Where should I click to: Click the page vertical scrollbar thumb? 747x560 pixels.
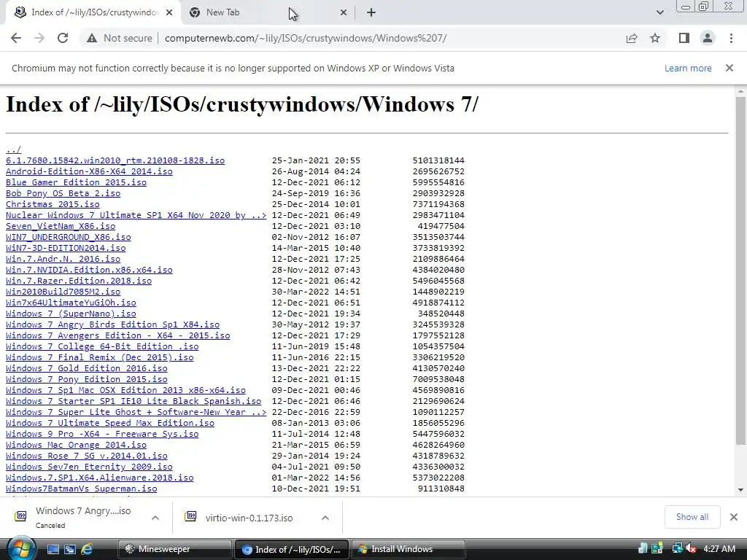740,271
